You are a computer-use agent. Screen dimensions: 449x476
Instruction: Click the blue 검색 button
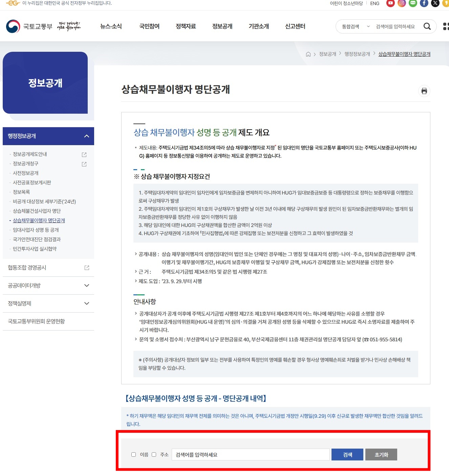point(347,455)
